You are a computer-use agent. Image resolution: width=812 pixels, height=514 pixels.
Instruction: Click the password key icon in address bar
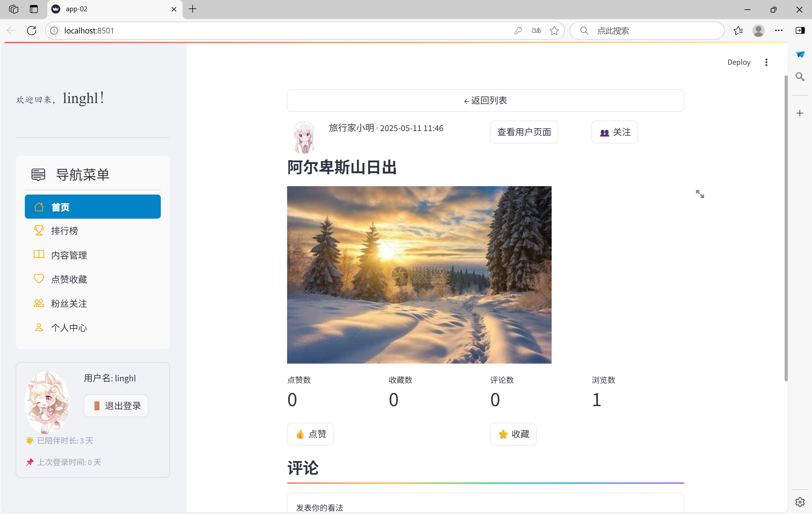click(x=518, y=31)
